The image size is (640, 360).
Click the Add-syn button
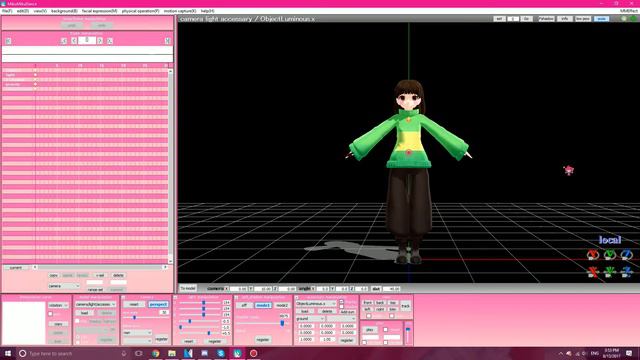[x=347, y=312]
